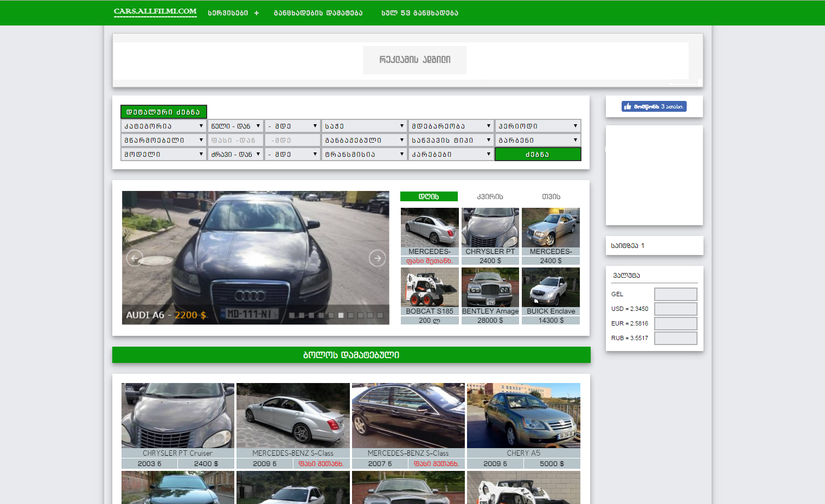Open the BOBCAT S185 thumbnail

coord(430,288)
